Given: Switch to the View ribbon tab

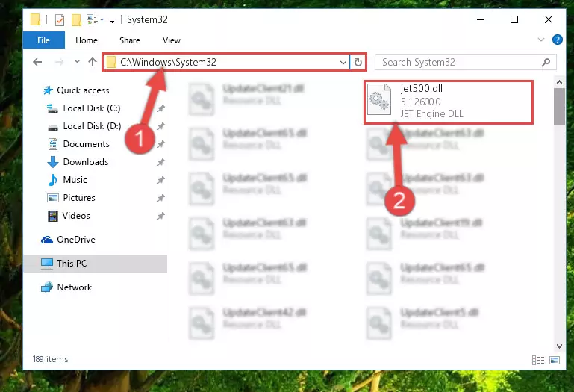Looking at the screenshot, I should pos(172,40).
